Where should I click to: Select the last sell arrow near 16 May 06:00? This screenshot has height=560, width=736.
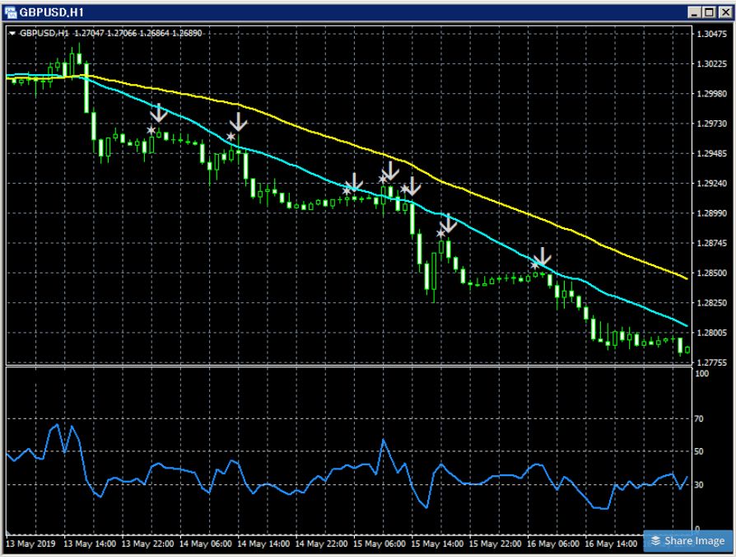(543, 257)
